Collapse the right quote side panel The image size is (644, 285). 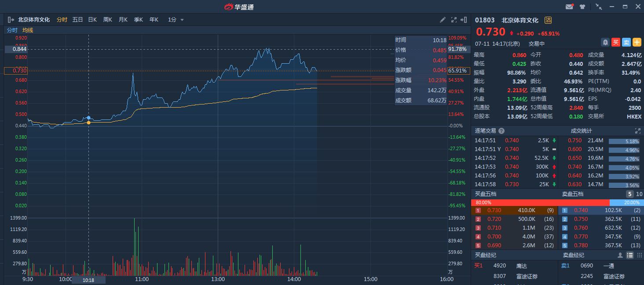click(x=464, y=20)
